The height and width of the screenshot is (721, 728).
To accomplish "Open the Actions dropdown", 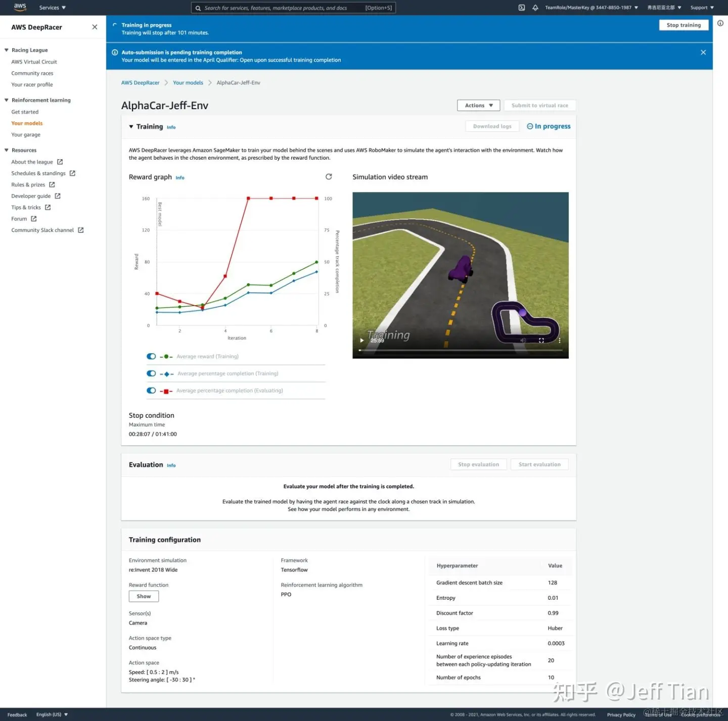I will 479,106.
